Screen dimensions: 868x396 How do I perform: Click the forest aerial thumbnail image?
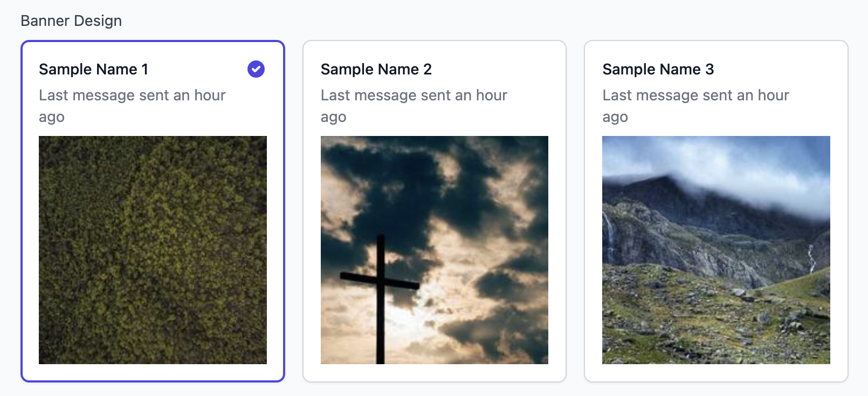[153, 250]
